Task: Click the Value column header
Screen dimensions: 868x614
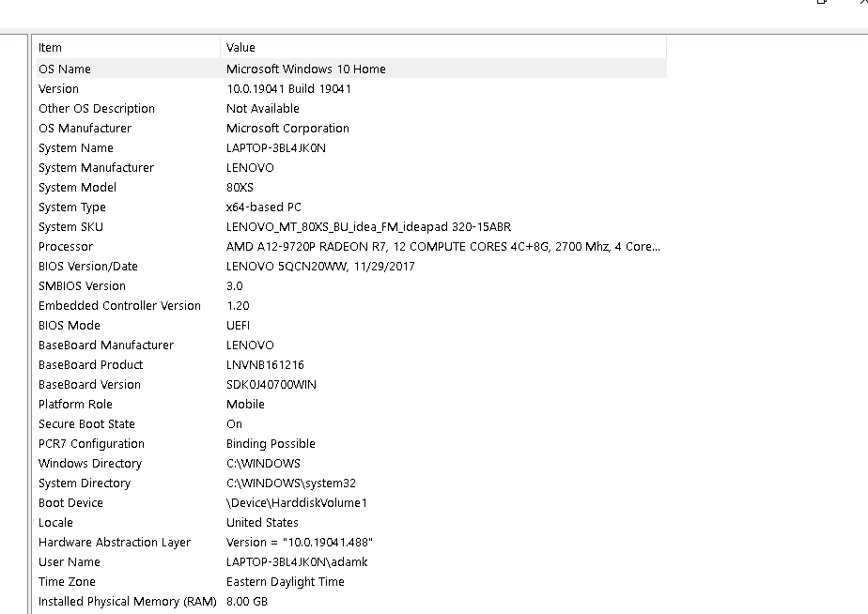Action: (443, 48)
